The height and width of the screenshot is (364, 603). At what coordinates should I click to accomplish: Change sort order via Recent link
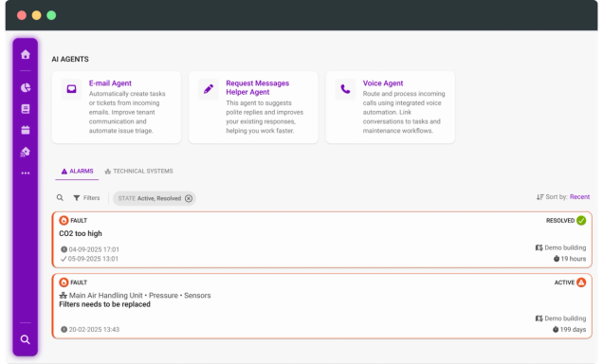point(579,197)
